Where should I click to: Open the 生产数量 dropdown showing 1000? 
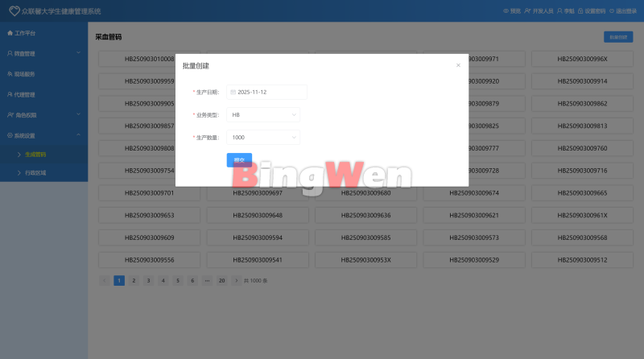point(263,138)
